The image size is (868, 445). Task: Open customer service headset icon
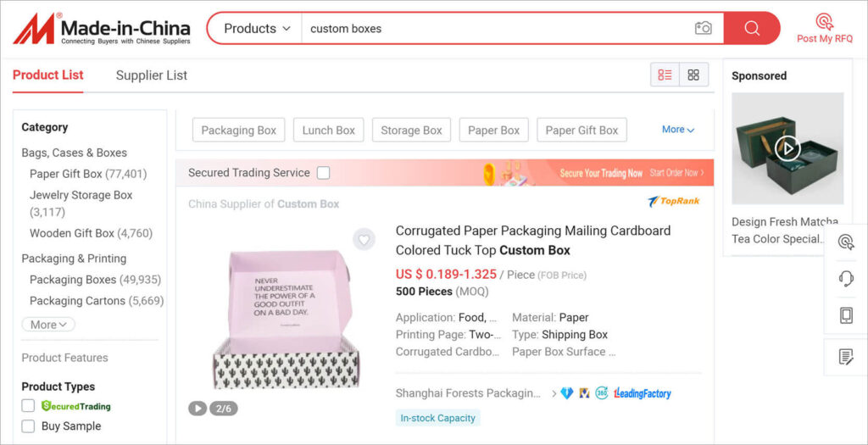click(x=846, y=279)
